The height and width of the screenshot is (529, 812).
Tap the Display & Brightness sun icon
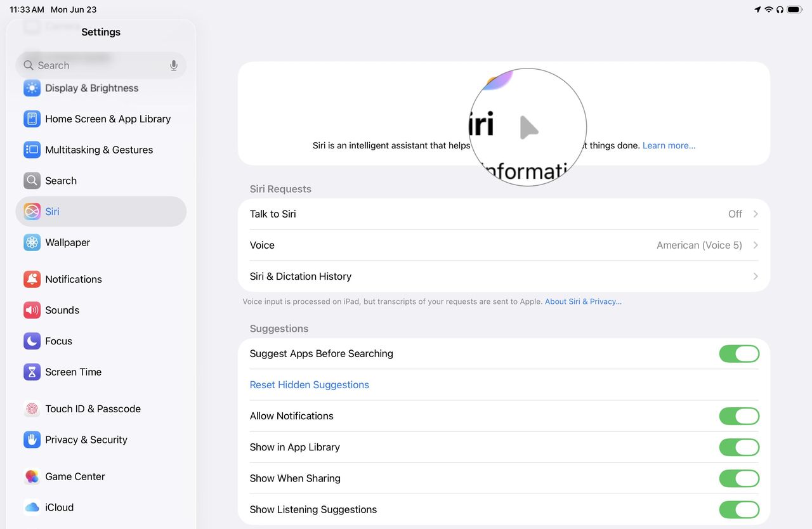coord(32,88)
